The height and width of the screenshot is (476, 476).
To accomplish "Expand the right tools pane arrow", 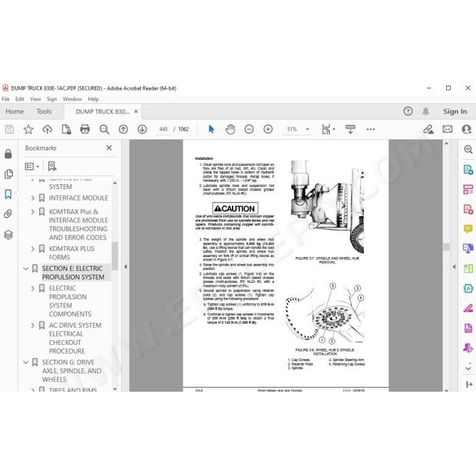I will (454, 267).
